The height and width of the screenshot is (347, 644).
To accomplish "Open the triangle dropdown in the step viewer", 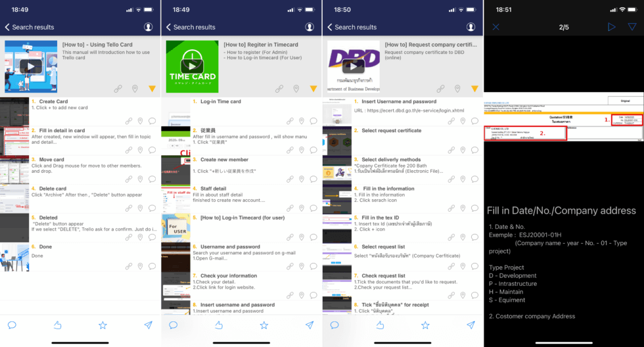I will 632,27.
